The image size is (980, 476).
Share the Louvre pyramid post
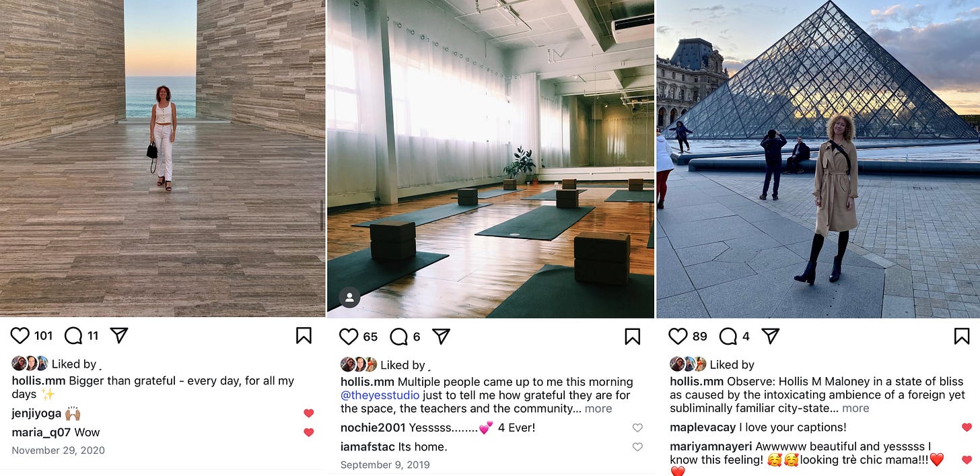pos(771,336)
